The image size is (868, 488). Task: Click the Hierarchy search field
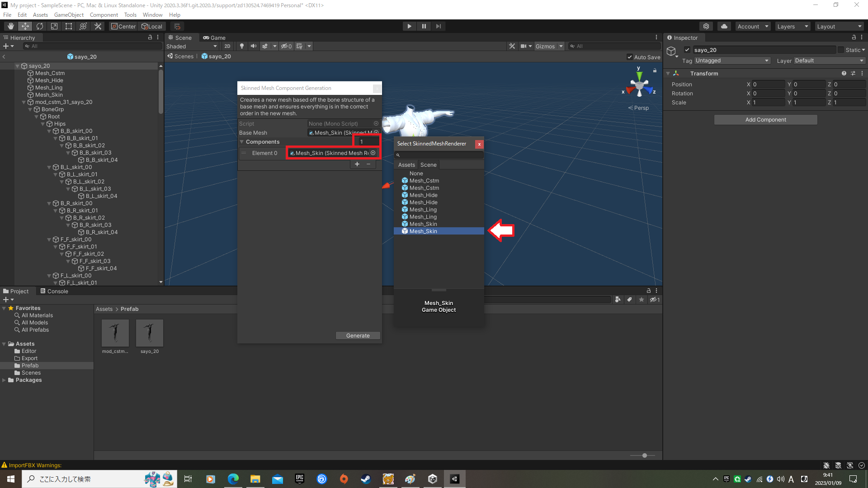[x=93, y=46]
